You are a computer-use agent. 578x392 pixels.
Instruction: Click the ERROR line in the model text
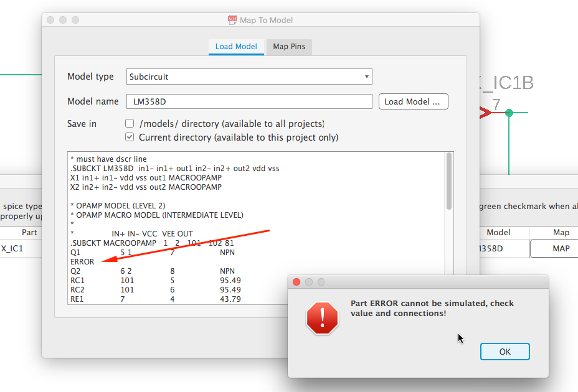(82, 262)
